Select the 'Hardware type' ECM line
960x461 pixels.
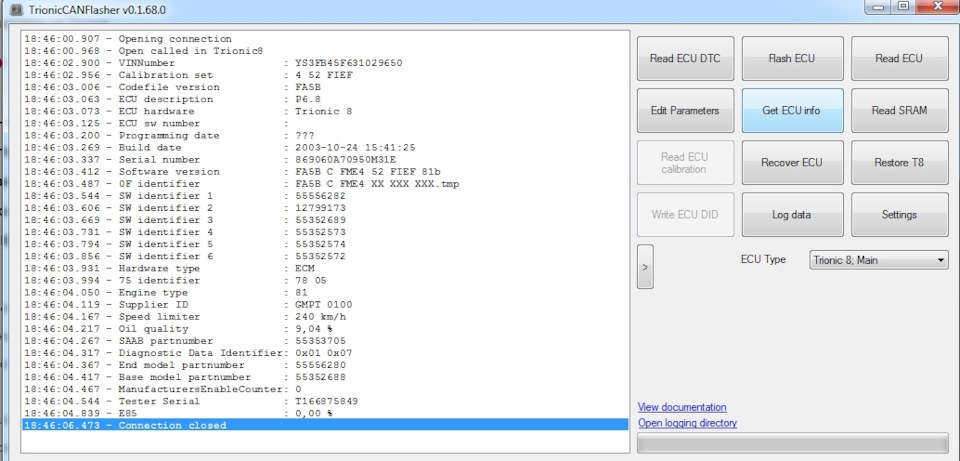(325, 268)
